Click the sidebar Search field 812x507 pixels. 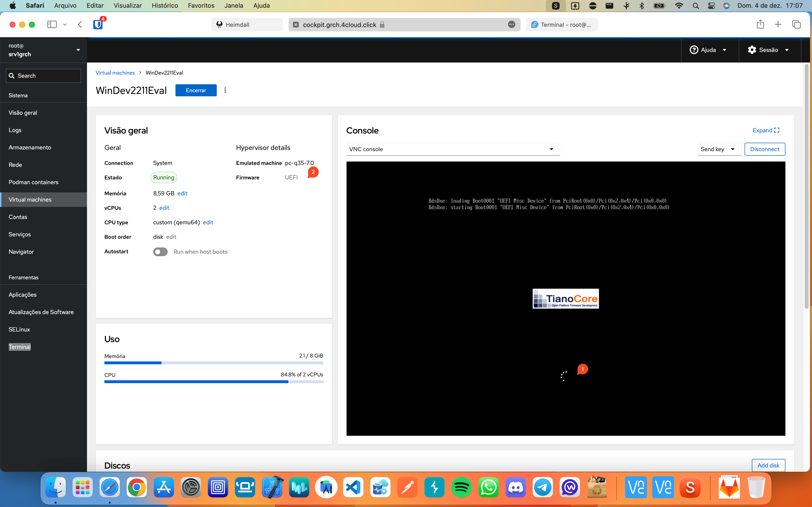click(x=43, y=76)
